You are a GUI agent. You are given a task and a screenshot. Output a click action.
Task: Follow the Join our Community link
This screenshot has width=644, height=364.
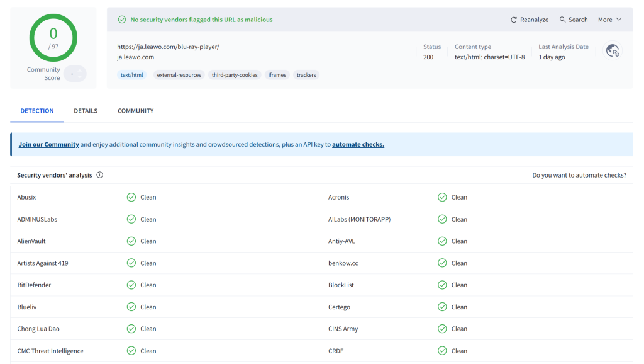[48, 144]
